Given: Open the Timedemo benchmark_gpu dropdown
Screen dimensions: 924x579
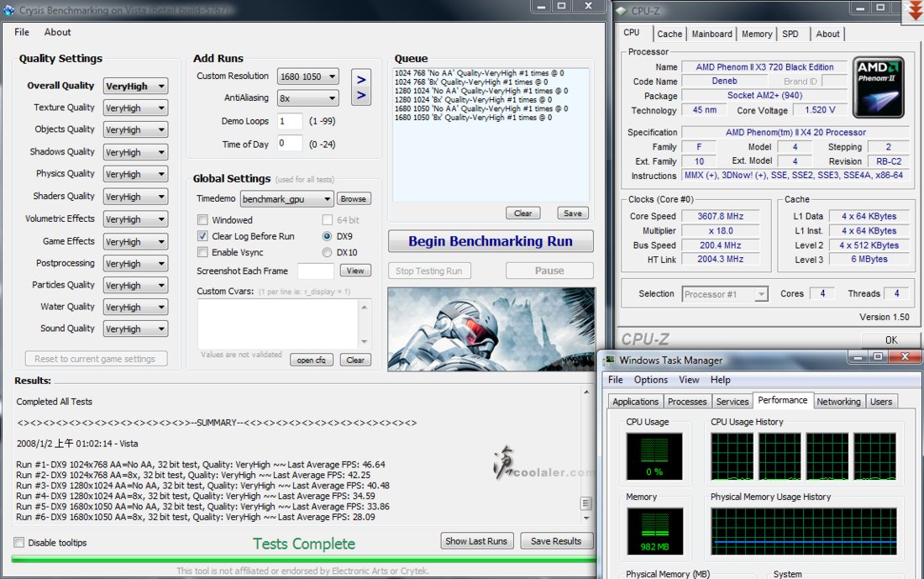Looking at the screenshot, I should [x=287, y=199].
